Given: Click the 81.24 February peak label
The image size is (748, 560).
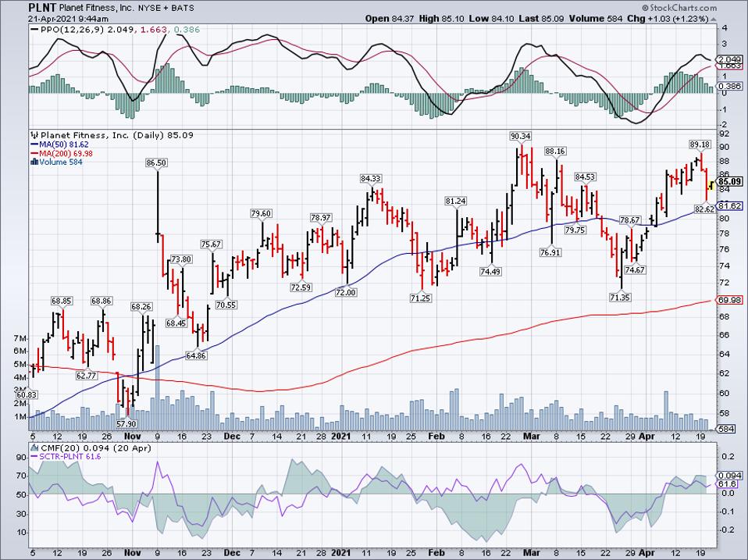Looking at the screenshot, I should click(455, 201).
